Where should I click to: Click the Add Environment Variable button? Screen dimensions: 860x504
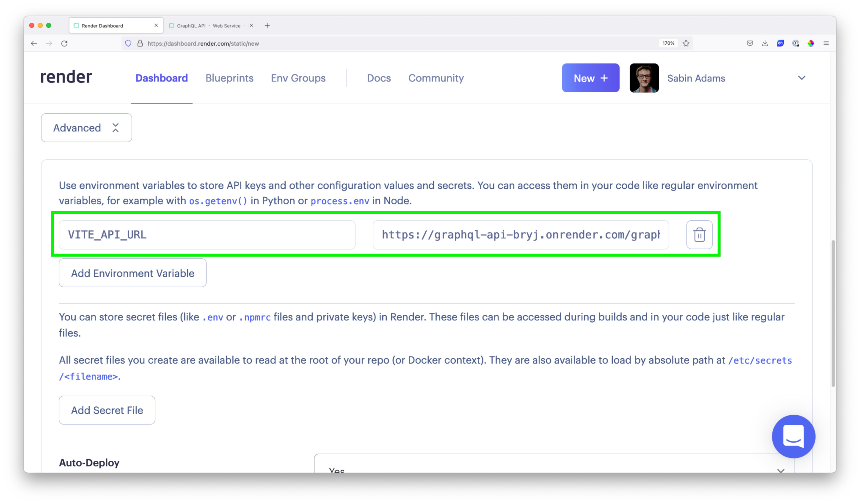click(132, 273)
